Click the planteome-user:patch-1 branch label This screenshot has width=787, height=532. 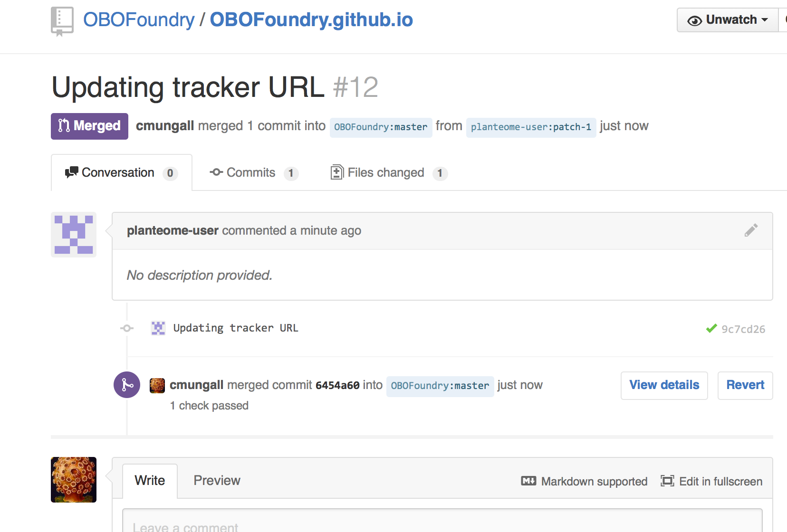click(531, 127)
